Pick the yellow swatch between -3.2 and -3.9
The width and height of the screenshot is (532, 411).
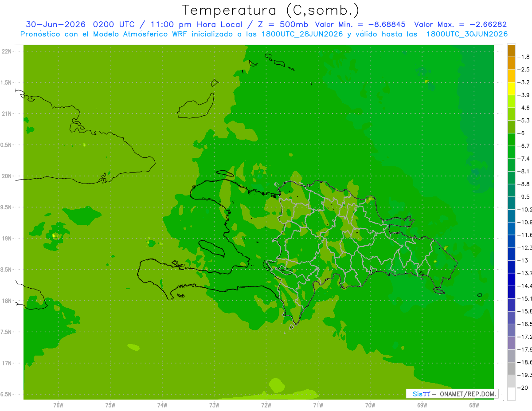(511, 89)
